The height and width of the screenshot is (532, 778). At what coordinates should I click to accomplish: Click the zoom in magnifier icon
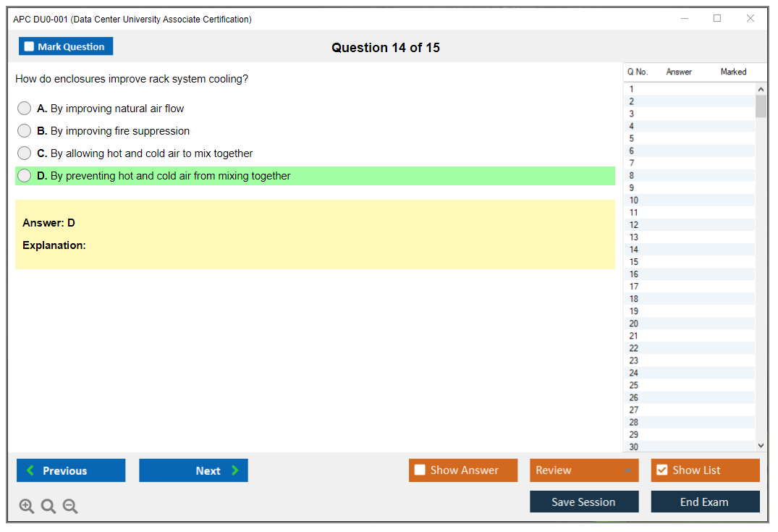[27, 507]
